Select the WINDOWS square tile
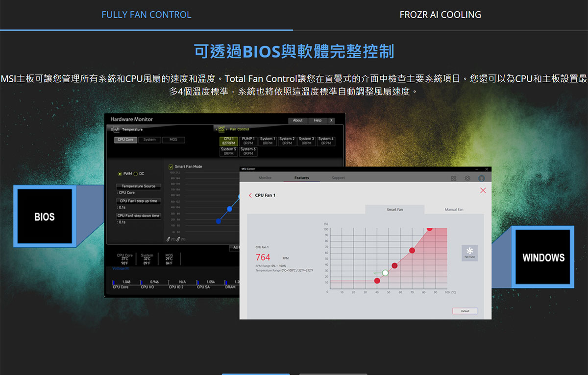The image size is (588, 375). tap(543, 257)
